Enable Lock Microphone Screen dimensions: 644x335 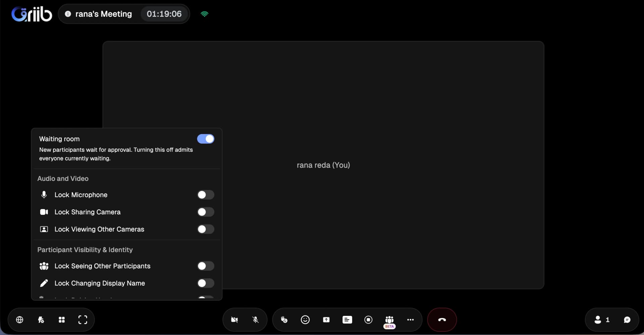[x=206, y=195]
